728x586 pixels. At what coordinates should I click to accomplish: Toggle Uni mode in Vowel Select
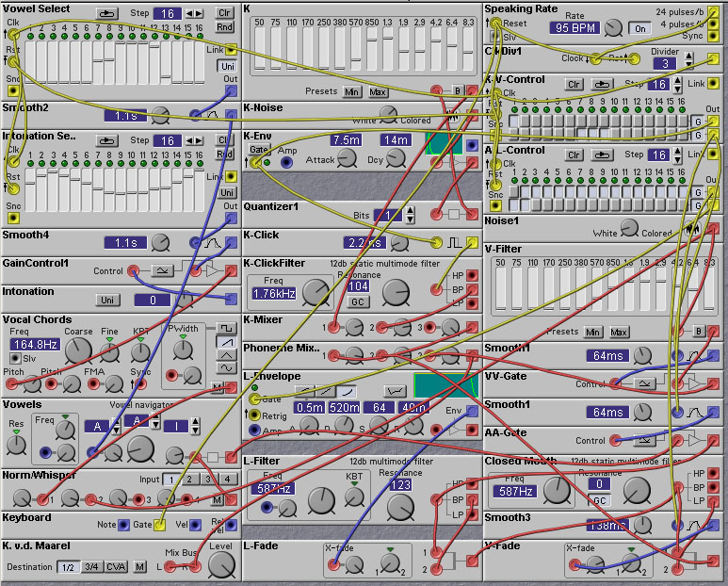coord(227,66)
